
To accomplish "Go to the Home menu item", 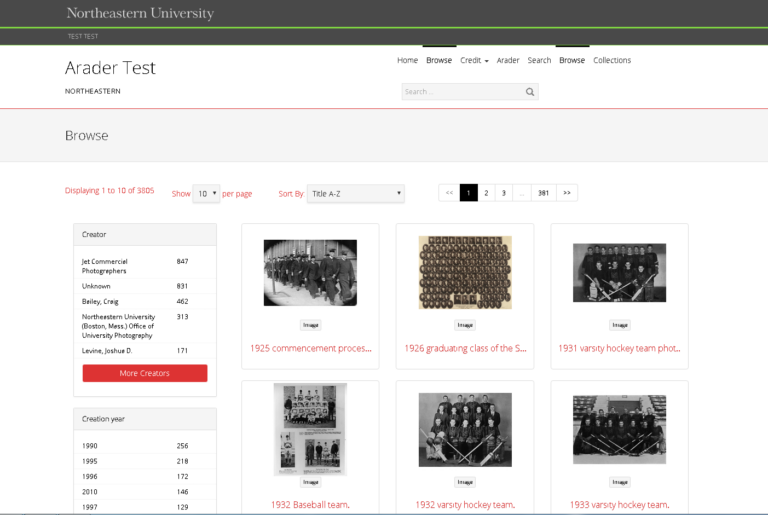I will [407, 60].
